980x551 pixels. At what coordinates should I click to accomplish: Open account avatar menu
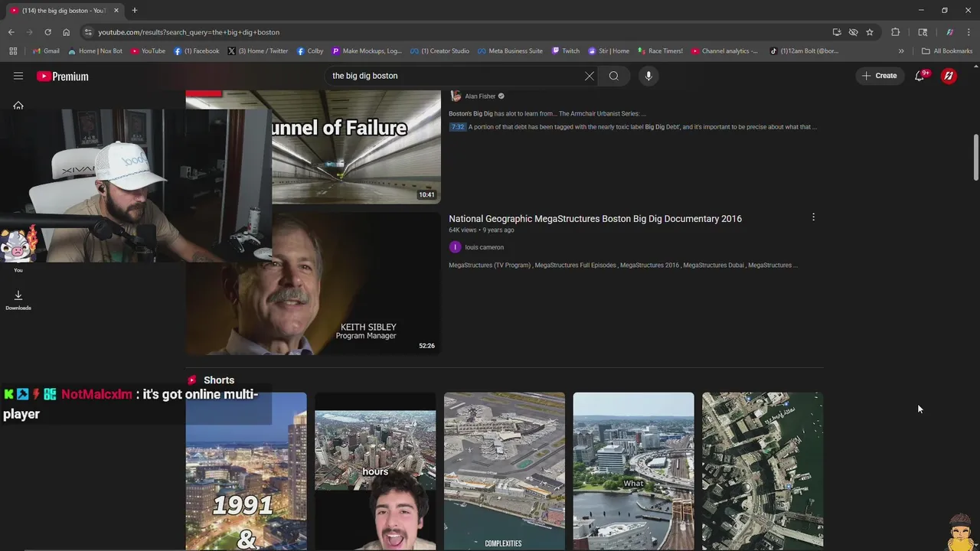coord(949,76)
